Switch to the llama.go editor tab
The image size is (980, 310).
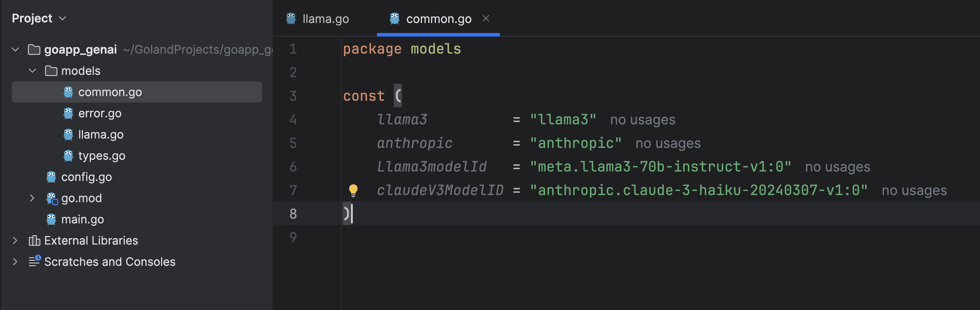(325, 19)
